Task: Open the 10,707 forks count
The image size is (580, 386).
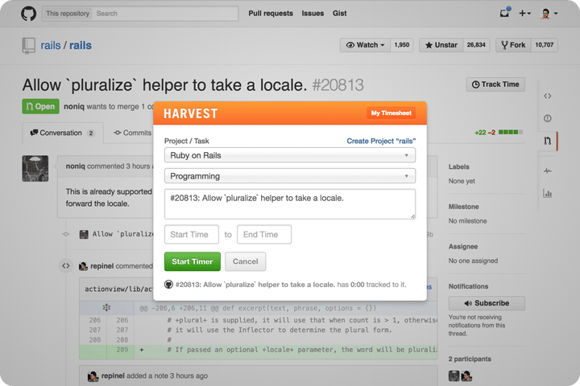Action: [544, 45]
